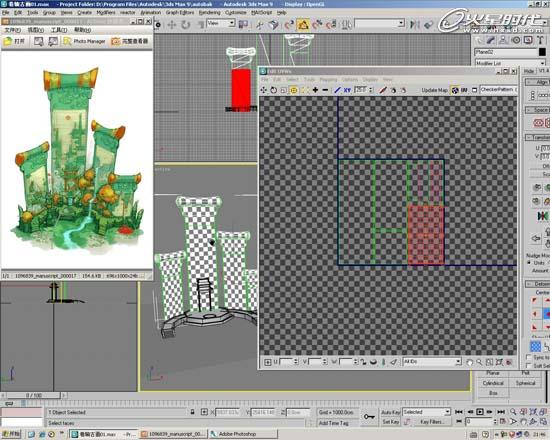Viewport: 550px width, 440px height.
Task: Click the time slider showing 0 / 100
Action: (34, 395)
